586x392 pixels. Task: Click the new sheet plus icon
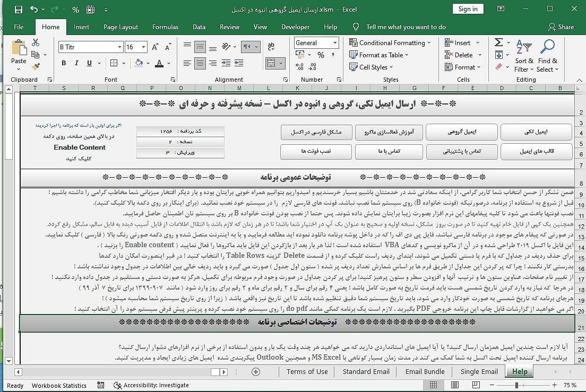tap(256, 372)
